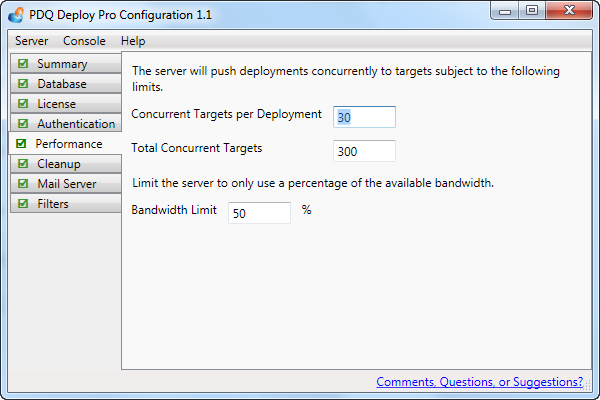Switch to the Database tab
This screenshot has height=400, width=600.
pos(66,83)
